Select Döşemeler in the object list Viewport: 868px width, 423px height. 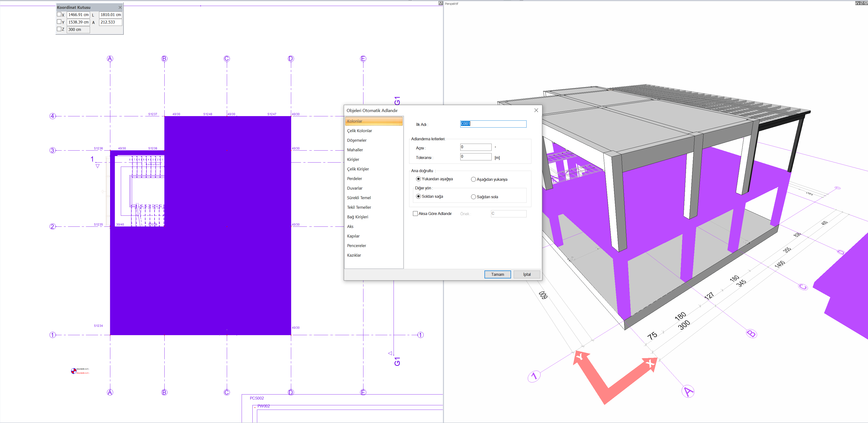(356, 140)
